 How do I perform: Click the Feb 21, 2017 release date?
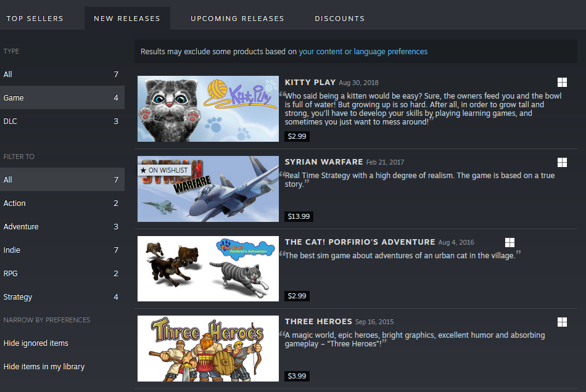[x=385, y=162]
